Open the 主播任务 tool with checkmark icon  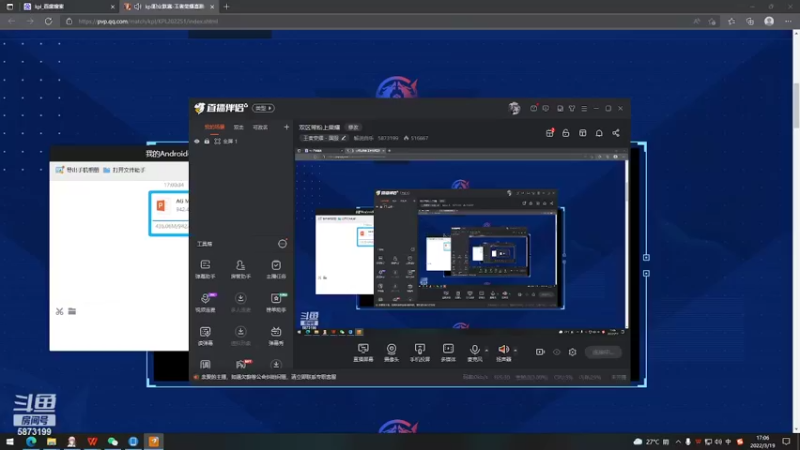pos(276,269)
